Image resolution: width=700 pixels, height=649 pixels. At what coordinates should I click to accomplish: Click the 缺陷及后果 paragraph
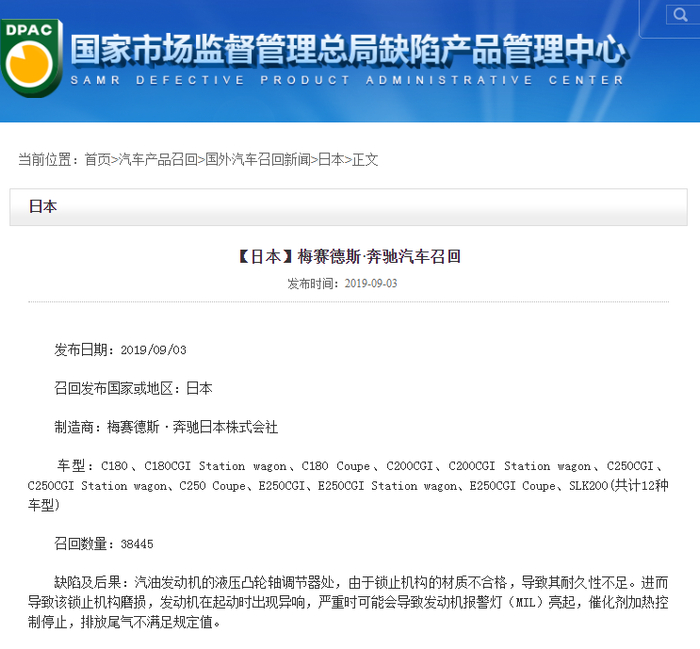click(348, 602)
